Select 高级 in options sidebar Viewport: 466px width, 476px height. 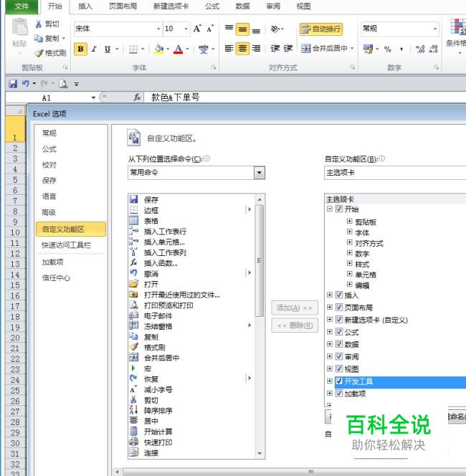point(49,212)
